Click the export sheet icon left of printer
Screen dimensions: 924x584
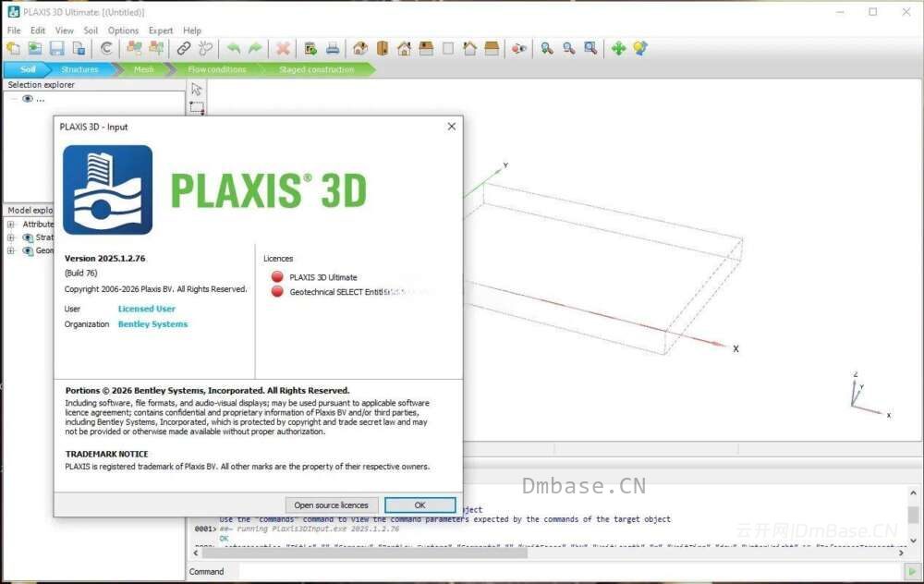coord(310,48)
